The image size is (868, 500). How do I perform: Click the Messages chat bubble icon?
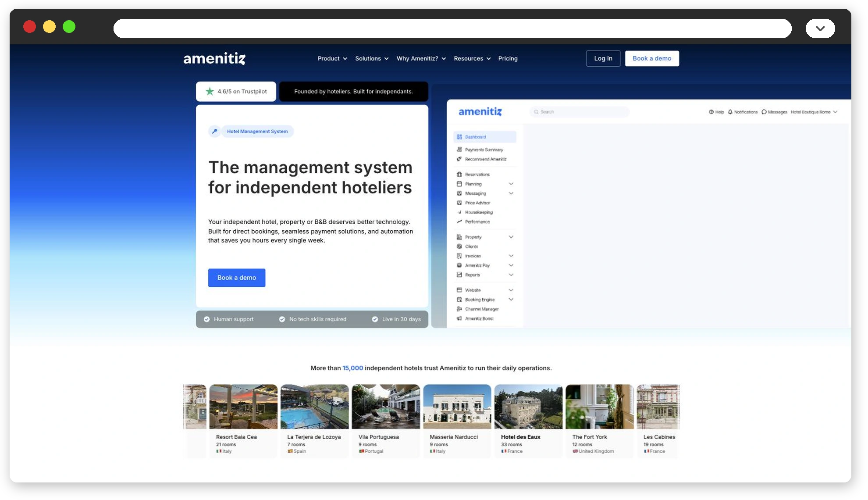764,112
